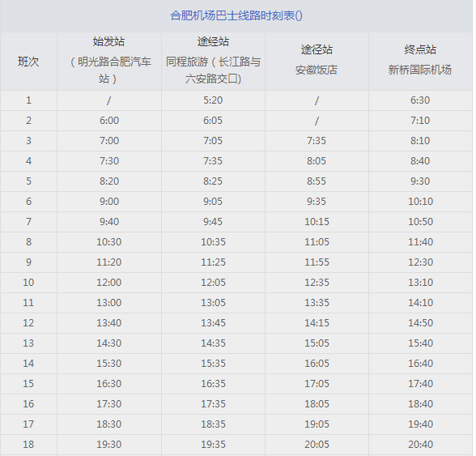Select 7:35 in the 同程旅游 column

click(213, 161)
